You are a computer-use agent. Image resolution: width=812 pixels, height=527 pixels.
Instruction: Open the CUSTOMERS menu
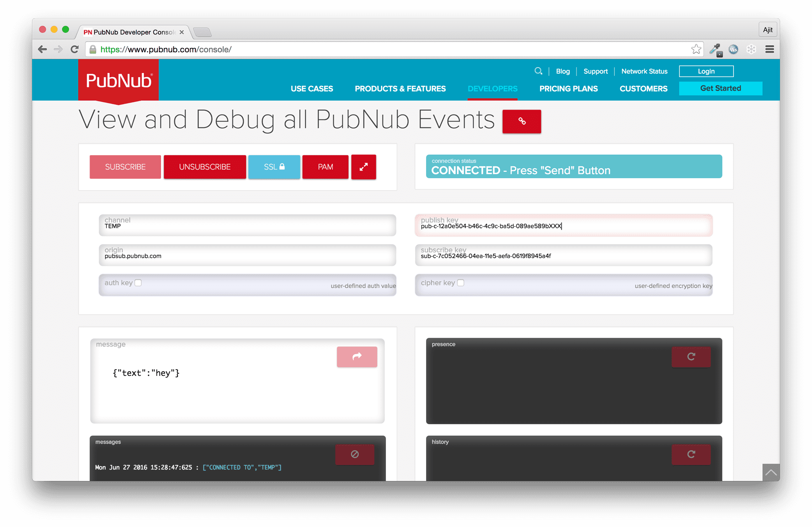[x=644, y=89]
